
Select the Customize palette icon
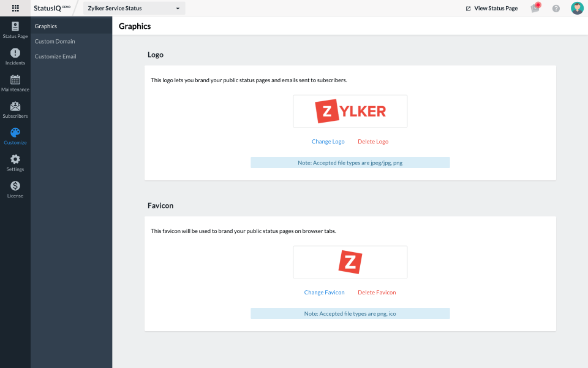coord(15,134)
